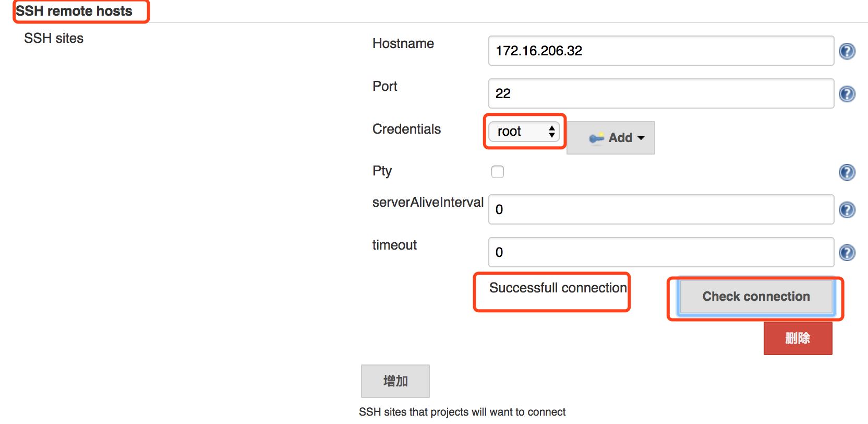Click the SSH remote hosts heading
Screen dimensions: 868x424
pyautogui.click(x=74, y=11)
